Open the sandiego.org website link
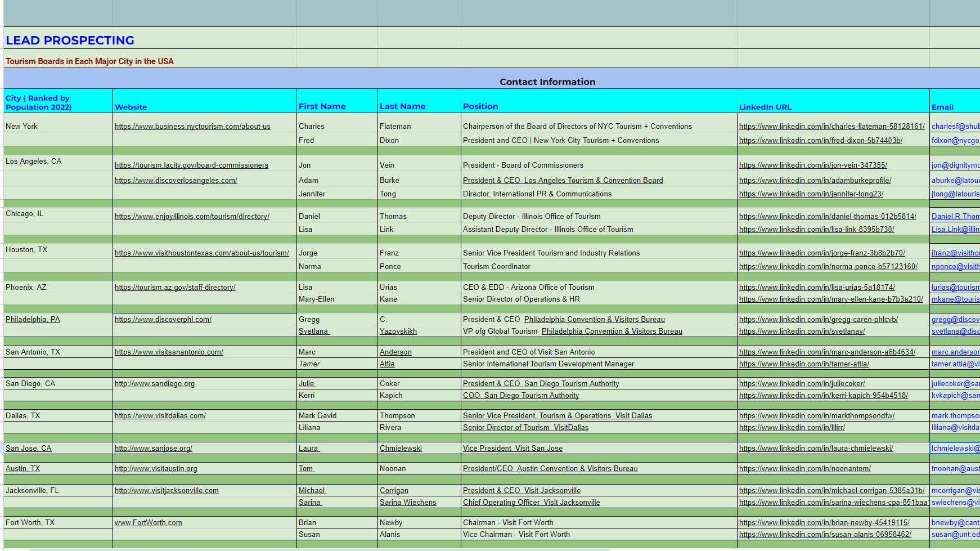980x551 pixels. 155,384
